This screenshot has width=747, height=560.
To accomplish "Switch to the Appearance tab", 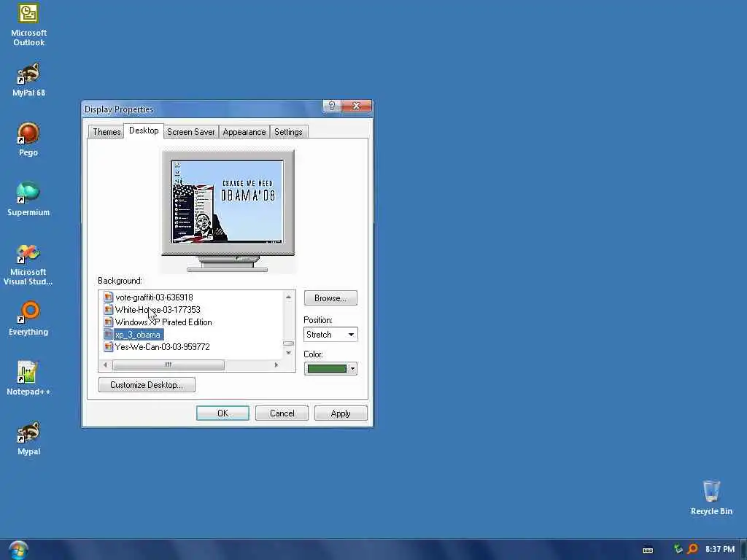I will point(244,132).
